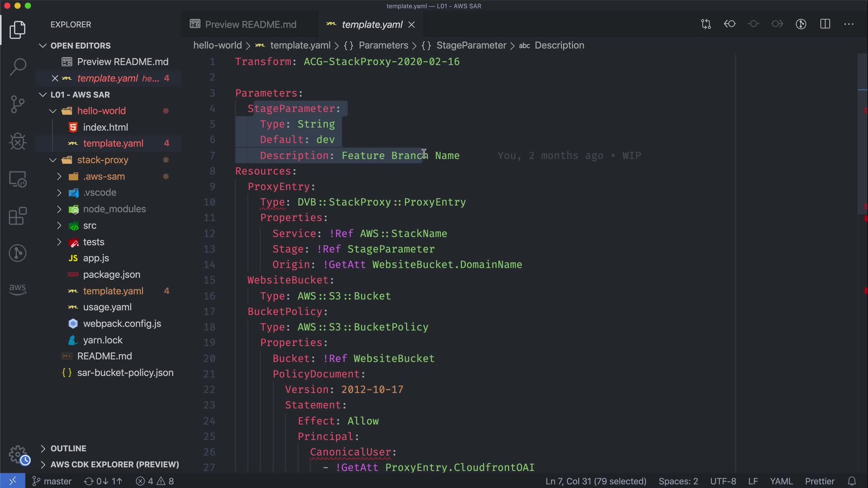Click the notifications bell in status bar
Viewport: 868px width, 488px height.
tap(852, 481)
